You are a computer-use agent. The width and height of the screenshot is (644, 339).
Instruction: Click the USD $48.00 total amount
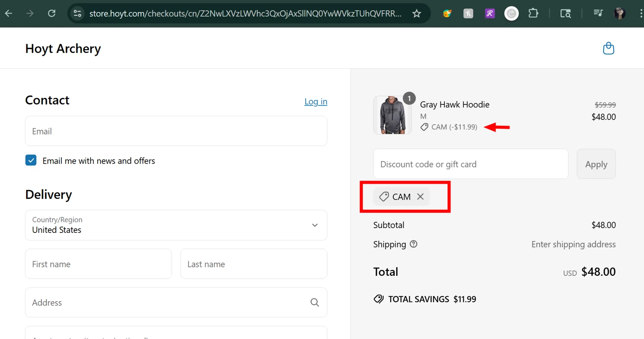[x=589, y=272]
